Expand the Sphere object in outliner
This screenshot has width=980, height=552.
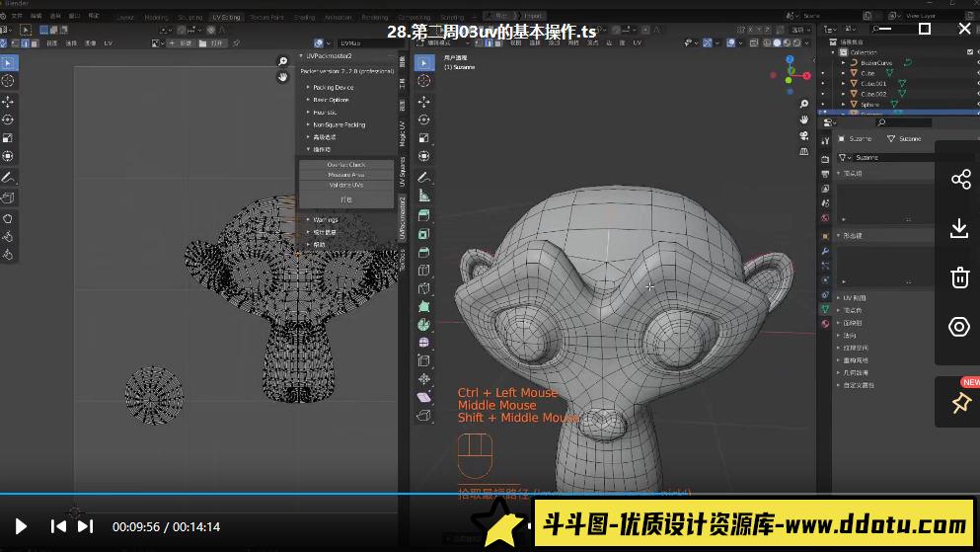click(x=843, y=104)
